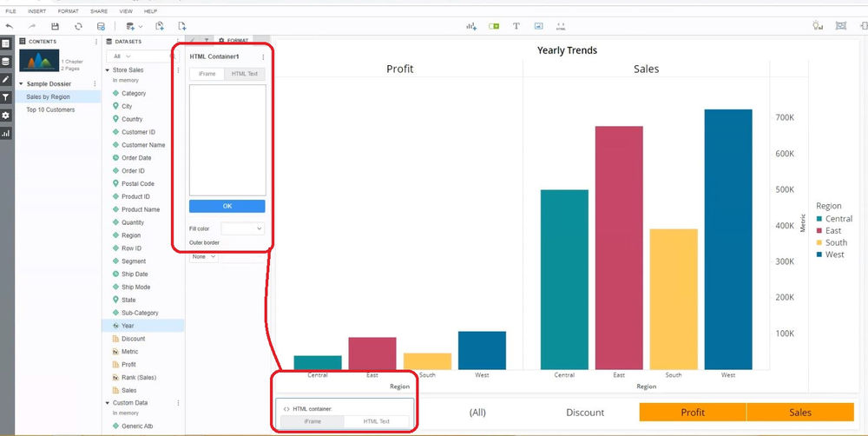Click the Redo arrow in toolbar
The height and width of the screenshot is (436, 868).
click(x=32, y=26)
